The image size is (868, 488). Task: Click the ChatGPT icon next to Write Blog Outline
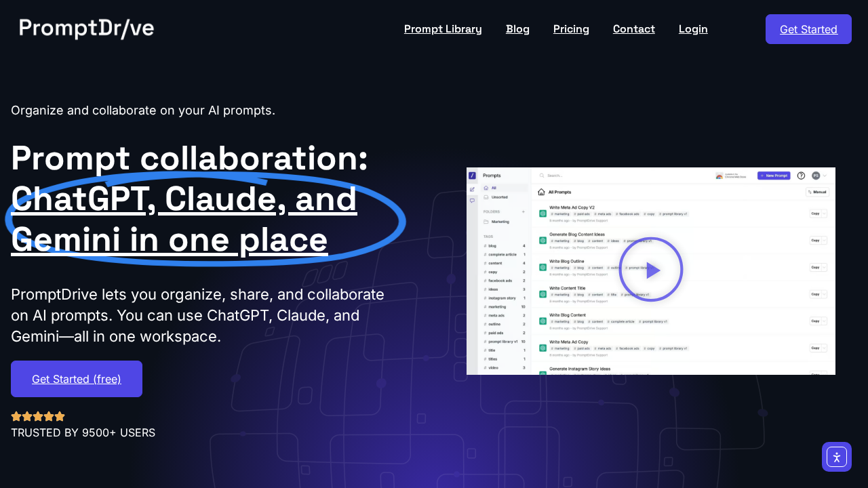(542, 267)
